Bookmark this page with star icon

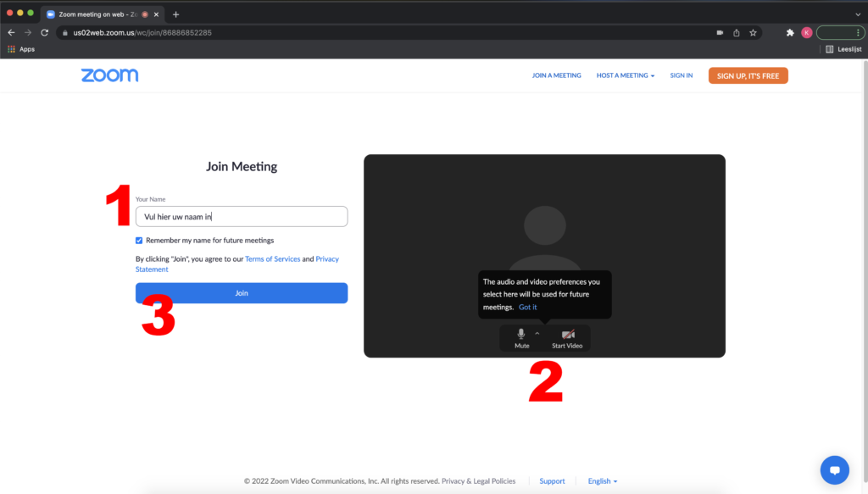pos(753,33)
